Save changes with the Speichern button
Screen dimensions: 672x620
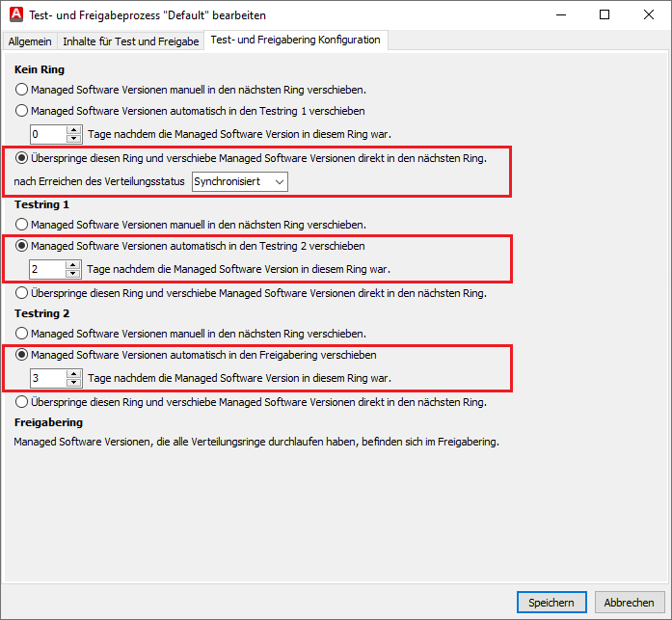[551, 603]
